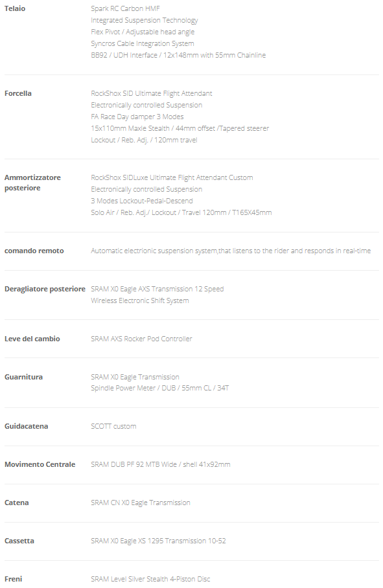The width and height of the screenshot is (383, 588).
Task: Click the Guarnitura spec label
Action: point(23,377)
